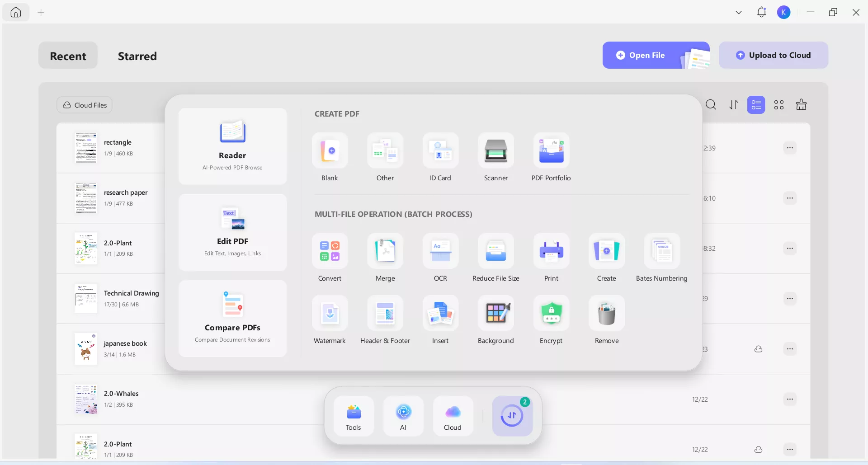Open the OCR batch tool
The height and width of the screenshot is (465, 868).
point(440,251)
